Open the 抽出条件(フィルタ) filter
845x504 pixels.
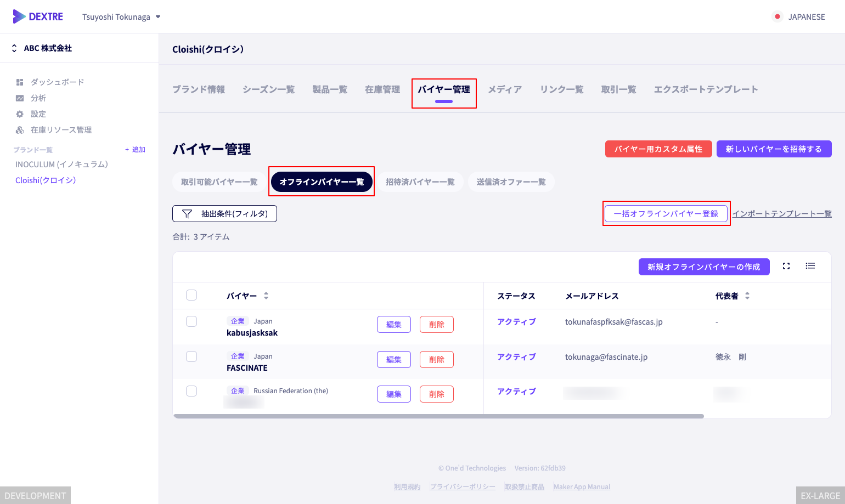224,214
